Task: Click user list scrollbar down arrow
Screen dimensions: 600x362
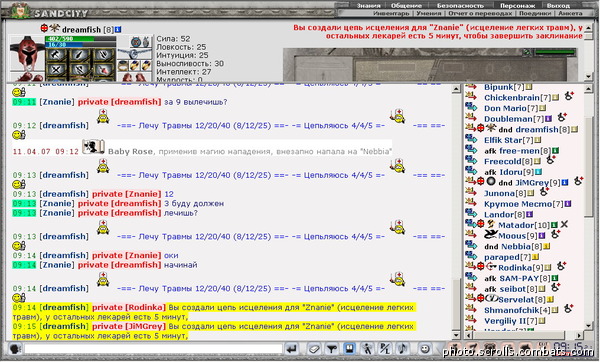Action: 589,326
